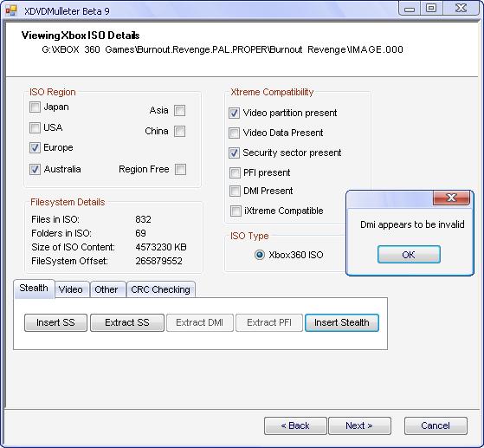
Task: Click the Insert Stealth button
Action: [x=342, y=322]
